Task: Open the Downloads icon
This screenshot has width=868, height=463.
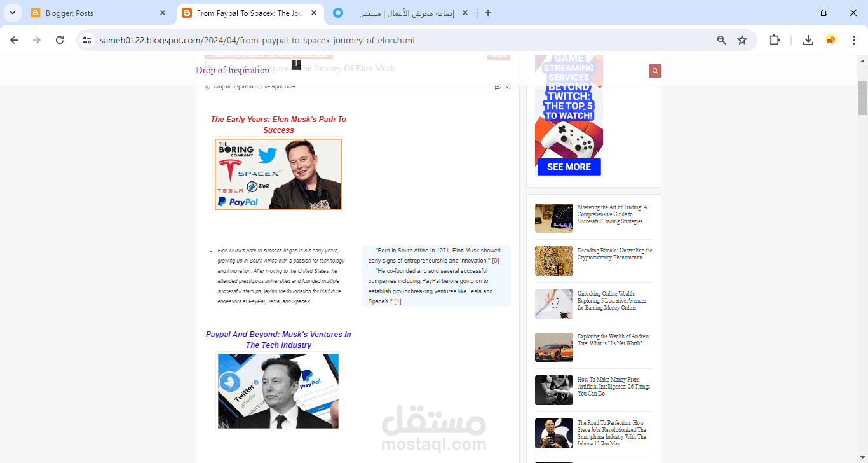Action: click(x=808, y=40)
